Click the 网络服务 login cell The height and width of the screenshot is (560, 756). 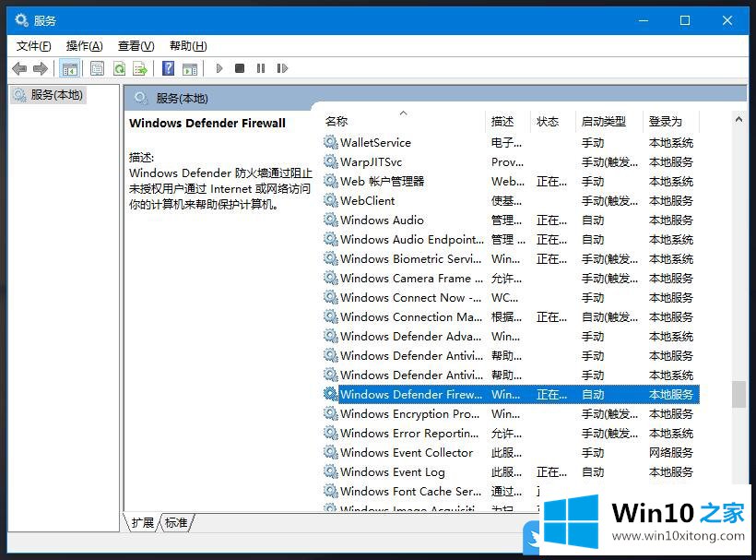click(670, 452)
